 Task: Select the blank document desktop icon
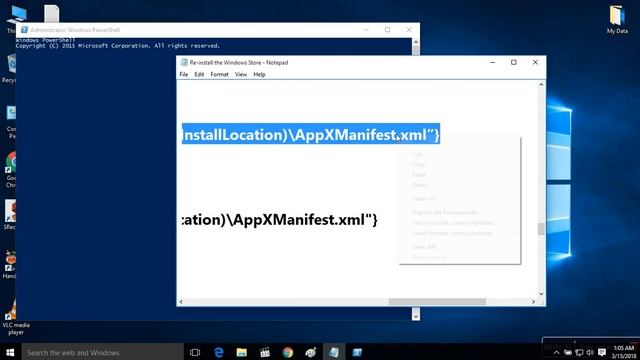coord(51,13)
